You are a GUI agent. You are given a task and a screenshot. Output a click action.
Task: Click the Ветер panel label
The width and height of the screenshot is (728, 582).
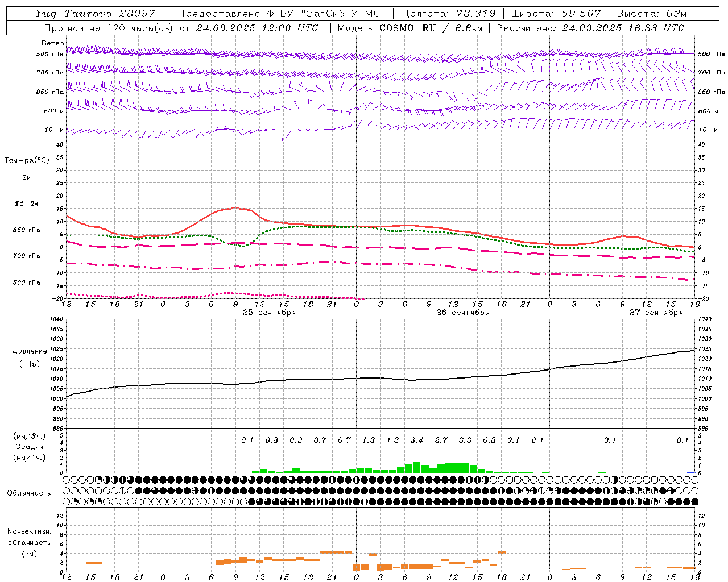coord(52,43)
